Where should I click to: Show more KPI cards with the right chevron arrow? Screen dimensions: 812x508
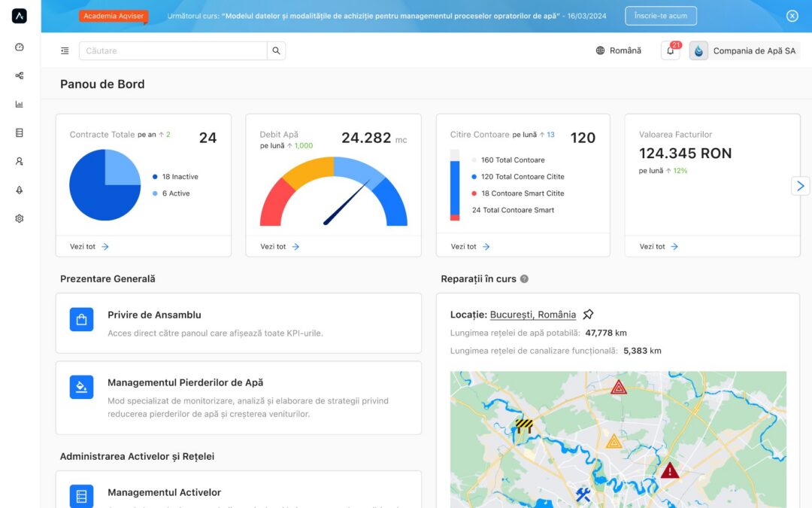(x=800, y=185)
